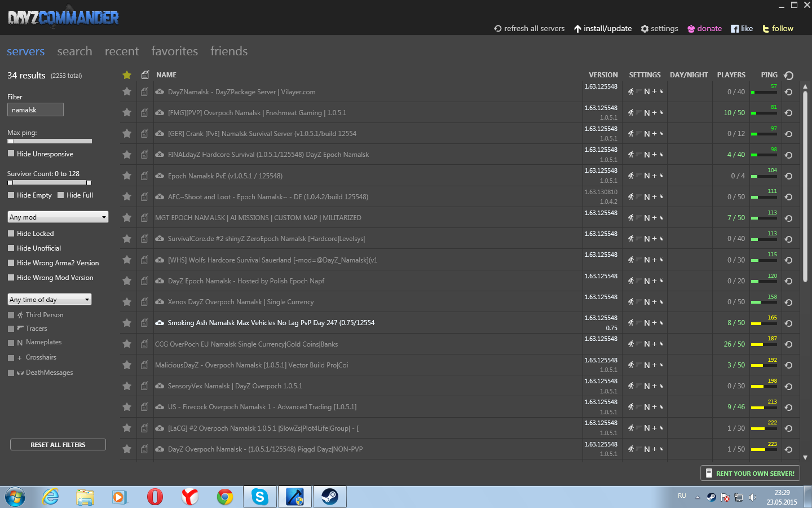Refresh the US Firecock Overpoch Namalsk row

coord(789,408)
